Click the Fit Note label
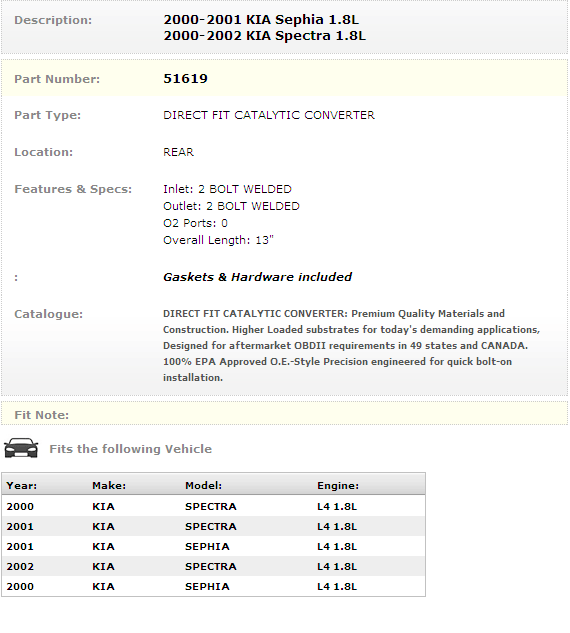Screen dimensions: 570x633 42,415
